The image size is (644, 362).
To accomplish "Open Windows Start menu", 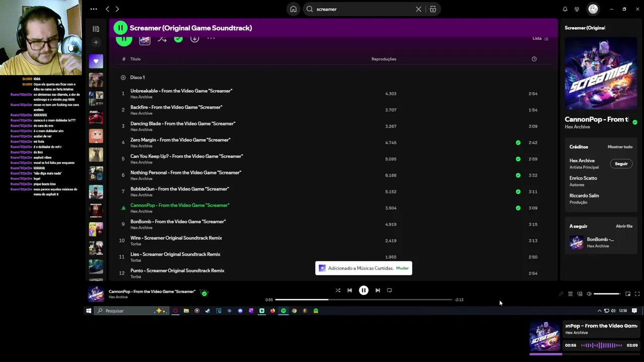I will tap(89, 311).
